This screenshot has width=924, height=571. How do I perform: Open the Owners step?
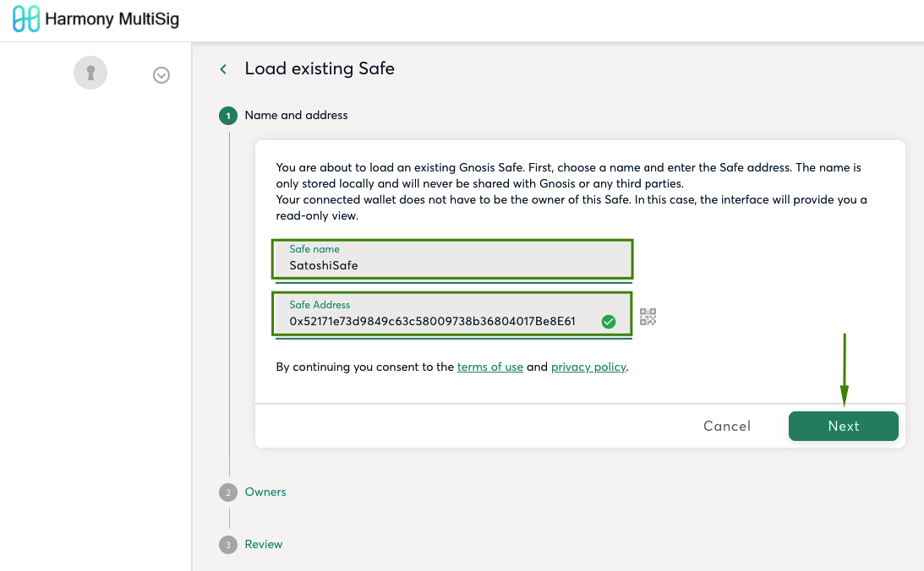coord(265,492)
